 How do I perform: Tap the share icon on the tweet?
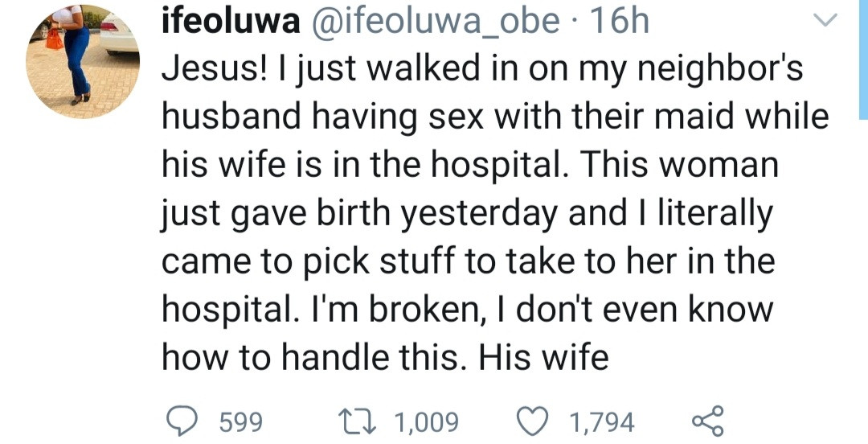pyautogui.click(x=707, y=421)
